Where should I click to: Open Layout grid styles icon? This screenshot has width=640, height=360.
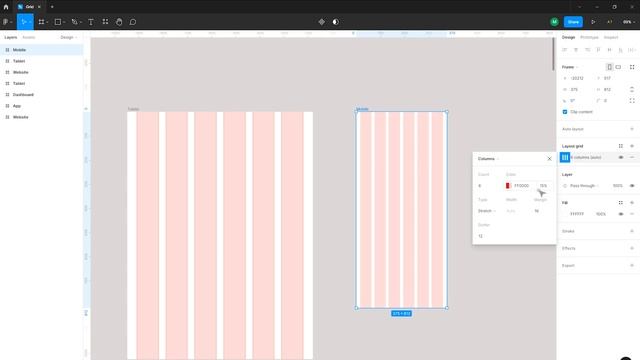[x=620, y=146]
